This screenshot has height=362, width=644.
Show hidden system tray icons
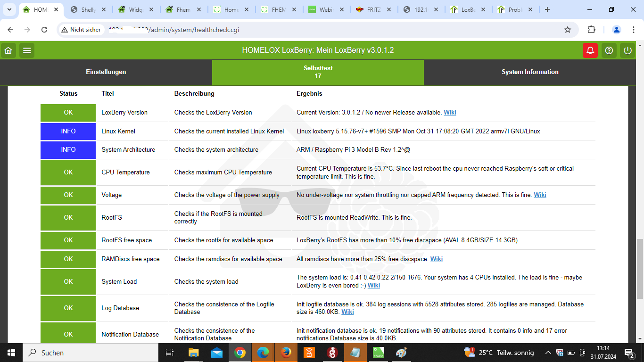(548, 353)
